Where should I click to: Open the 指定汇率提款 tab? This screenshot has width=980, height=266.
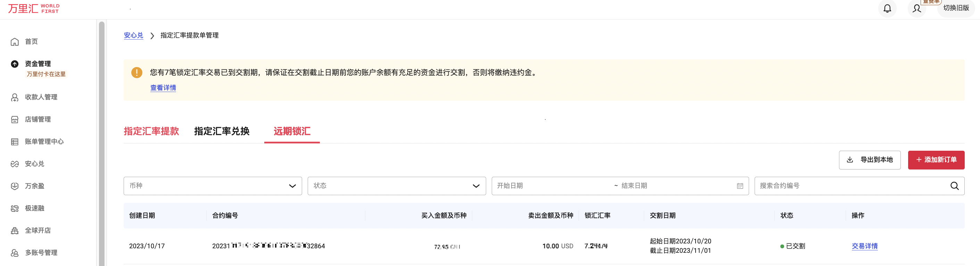coord(151,131)
